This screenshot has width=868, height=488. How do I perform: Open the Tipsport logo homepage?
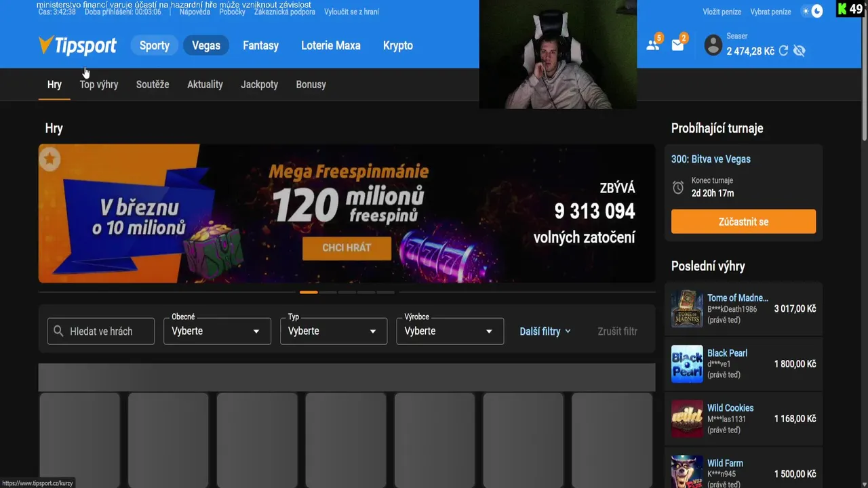point(77,45)
